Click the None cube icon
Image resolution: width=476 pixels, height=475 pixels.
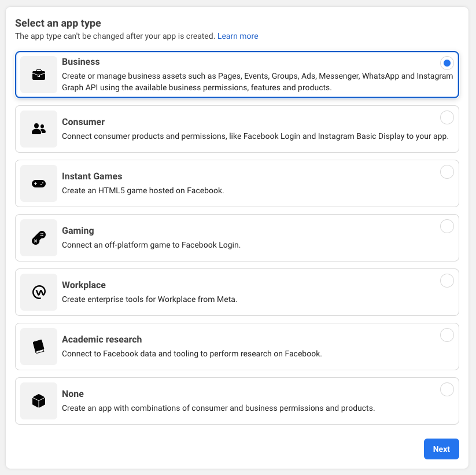click(x=38, y=401)
